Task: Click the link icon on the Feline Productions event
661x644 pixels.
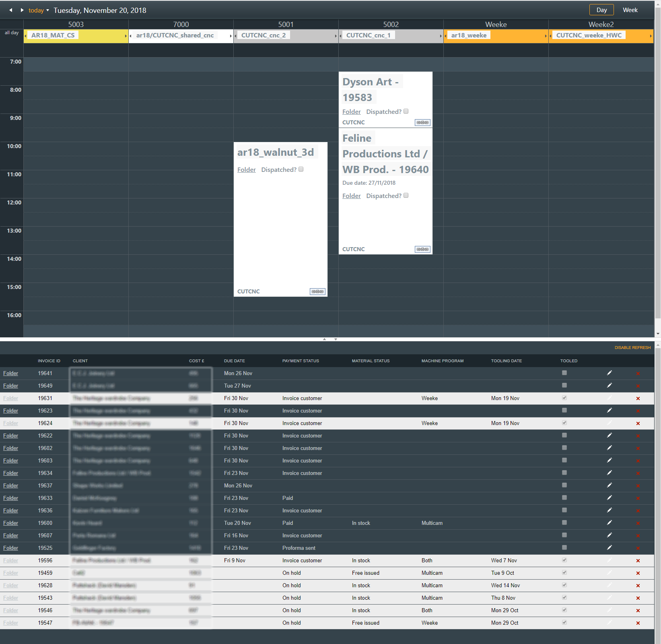Action: click(422, 249)
